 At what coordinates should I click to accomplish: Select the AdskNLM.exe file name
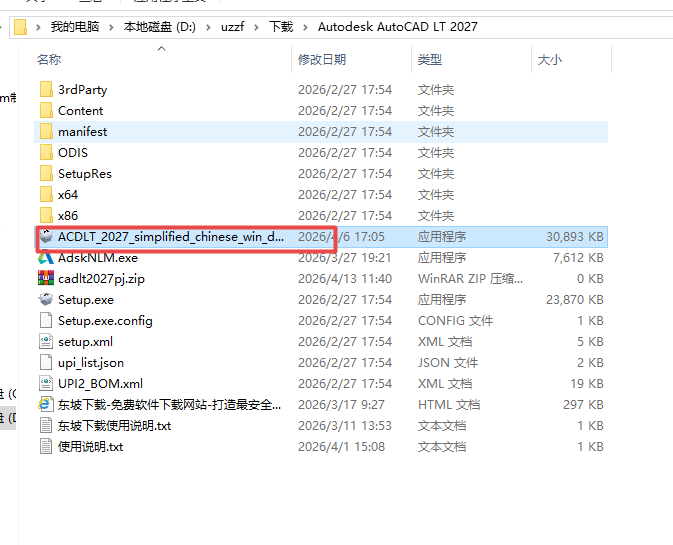98,258
